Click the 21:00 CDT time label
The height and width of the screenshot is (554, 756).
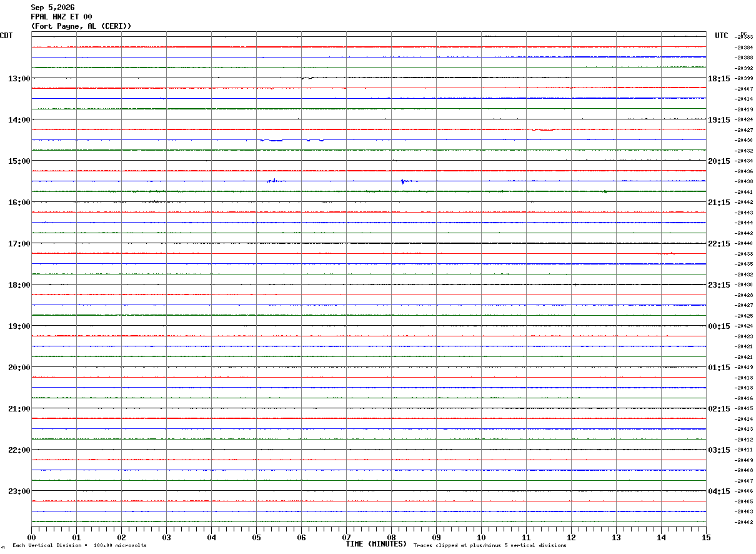(x=19, y=408)
